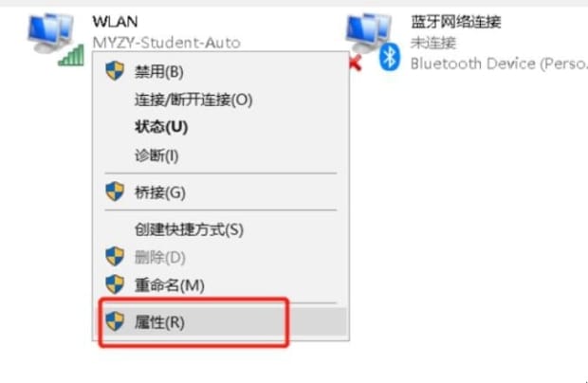Click the 未连接 status text
The height and width of the screenshot is (383, 588).
[x=433, y=43]
